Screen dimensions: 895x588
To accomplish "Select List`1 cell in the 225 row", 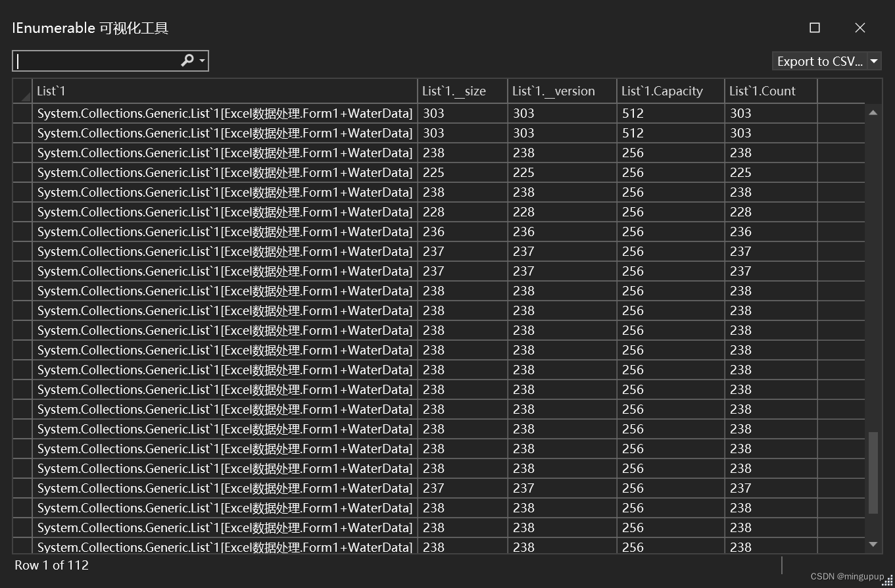I will click(x=225, y=172).
